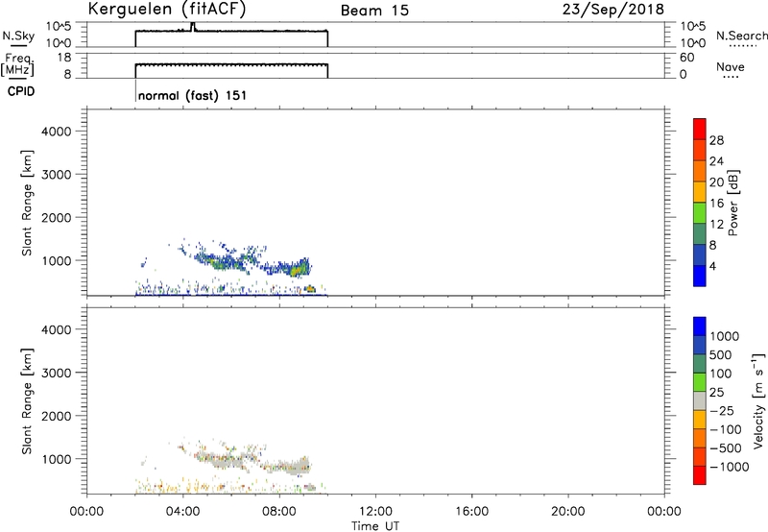This screenshot has width=768, height=532.
Task: Click the 'Velocity [m s⁻¹]' colorbar label
Action: (758, 400)
